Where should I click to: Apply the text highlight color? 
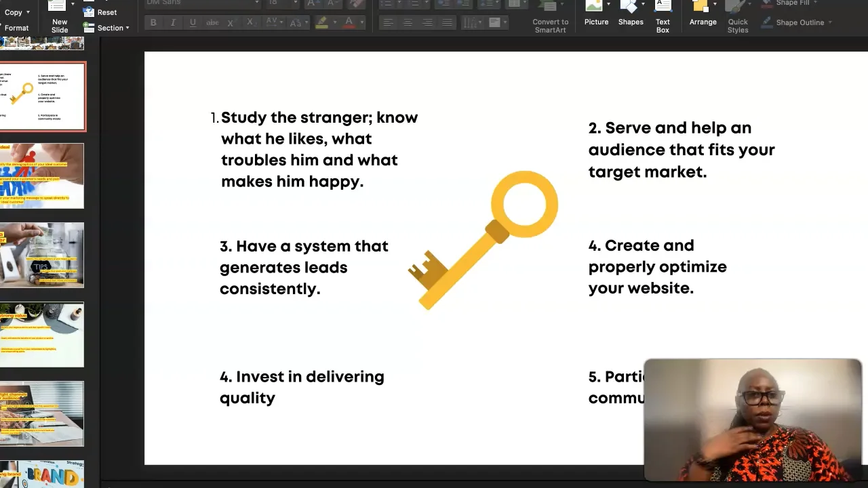(321, 22)
